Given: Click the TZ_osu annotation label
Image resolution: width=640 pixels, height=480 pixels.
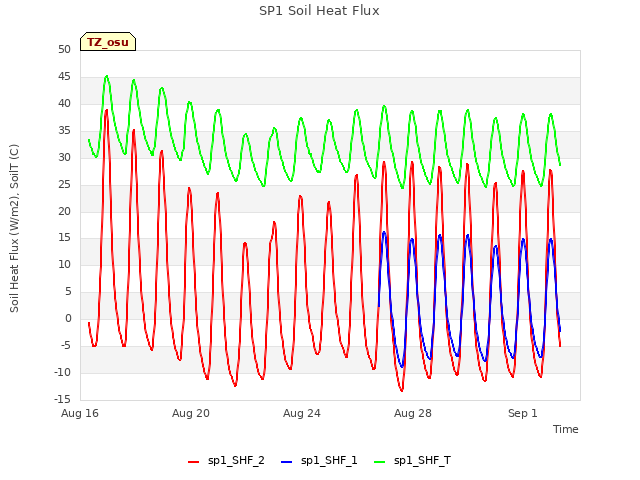Looking at the screenshot, I should click(x=108, y=42).
